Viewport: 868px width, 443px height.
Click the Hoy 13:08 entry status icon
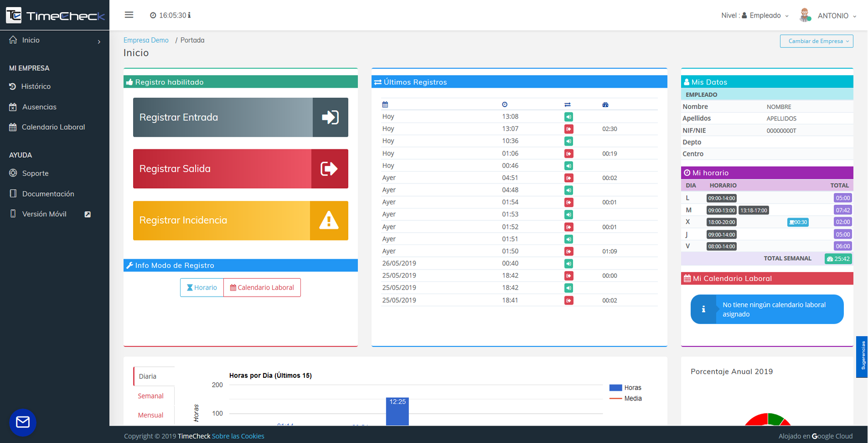568,117
